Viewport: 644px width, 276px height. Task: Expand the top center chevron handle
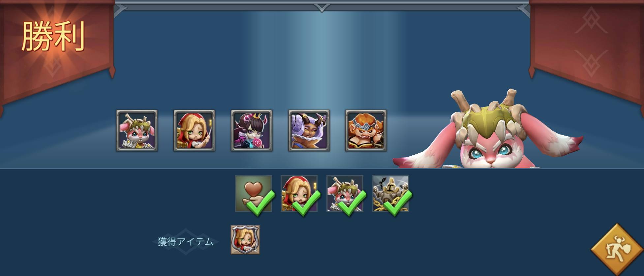[x=322, y=7]
